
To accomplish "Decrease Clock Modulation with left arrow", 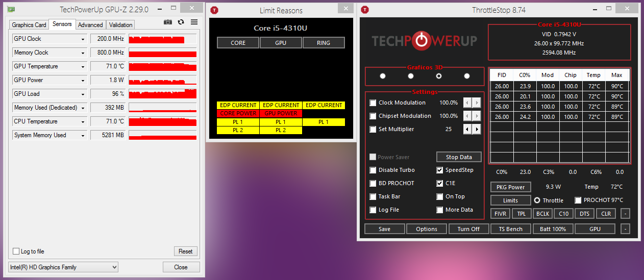I will [467, 103].
